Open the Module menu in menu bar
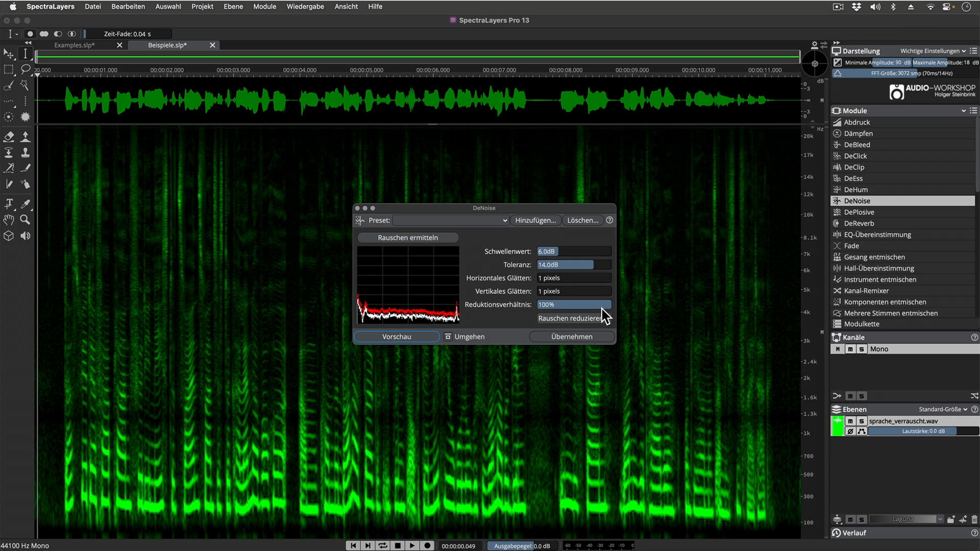 [264, 7]
